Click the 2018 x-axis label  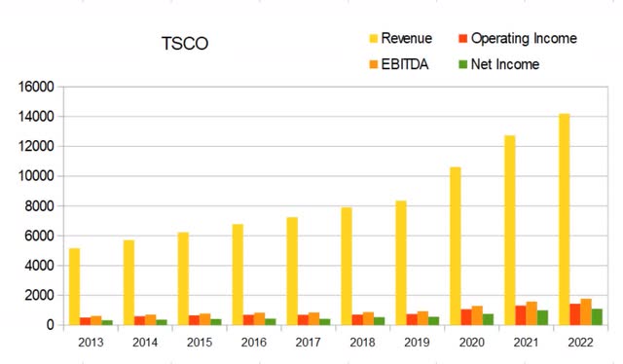[363, 343]
